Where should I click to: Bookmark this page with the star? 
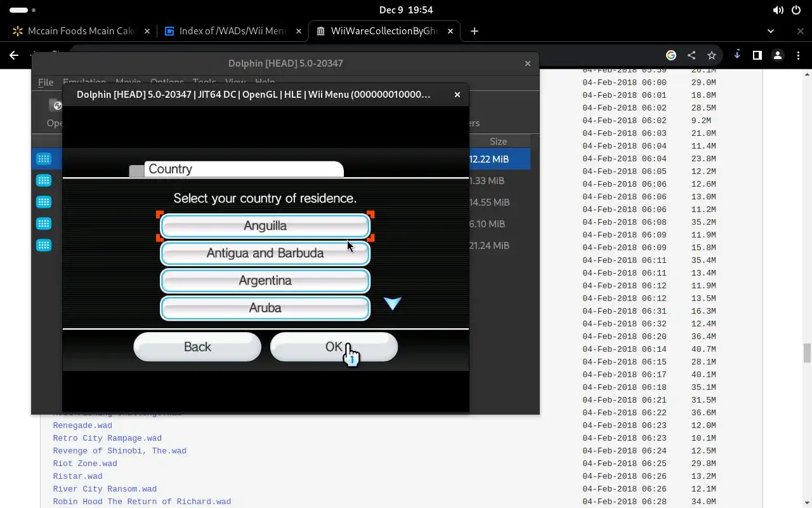(712, 55)
